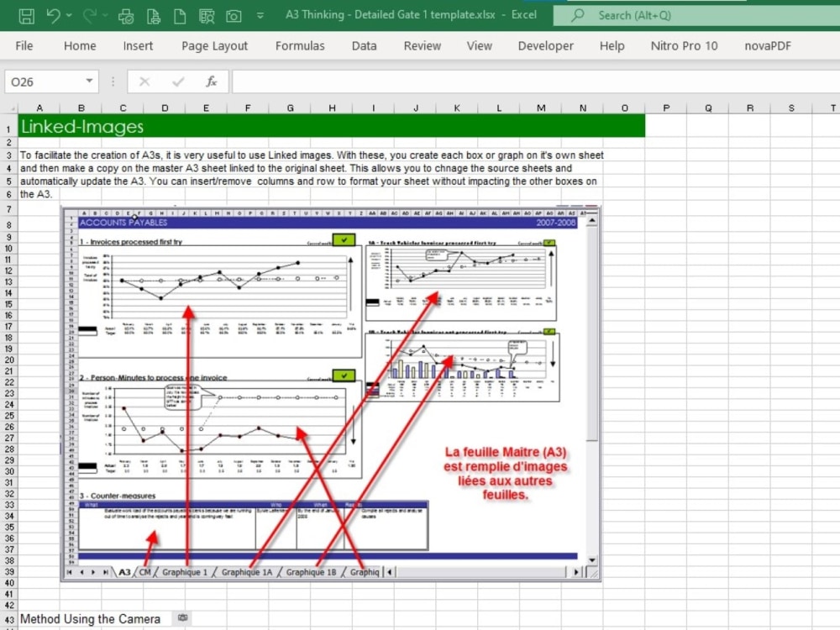
Task: Click the Print Preview and Print icon
Action: (127, 16)
